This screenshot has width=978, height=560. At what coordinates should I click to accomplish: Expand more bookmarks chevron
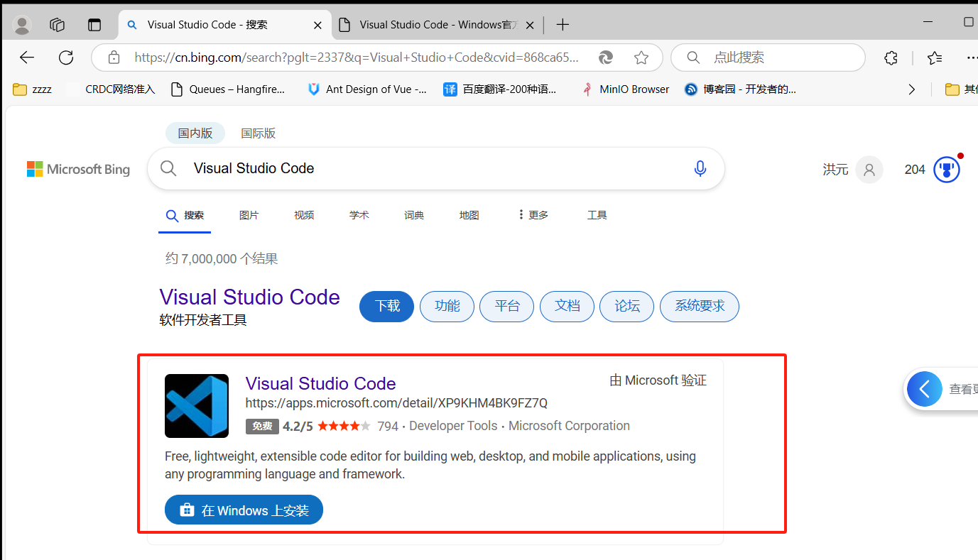[x=912, y=89]
